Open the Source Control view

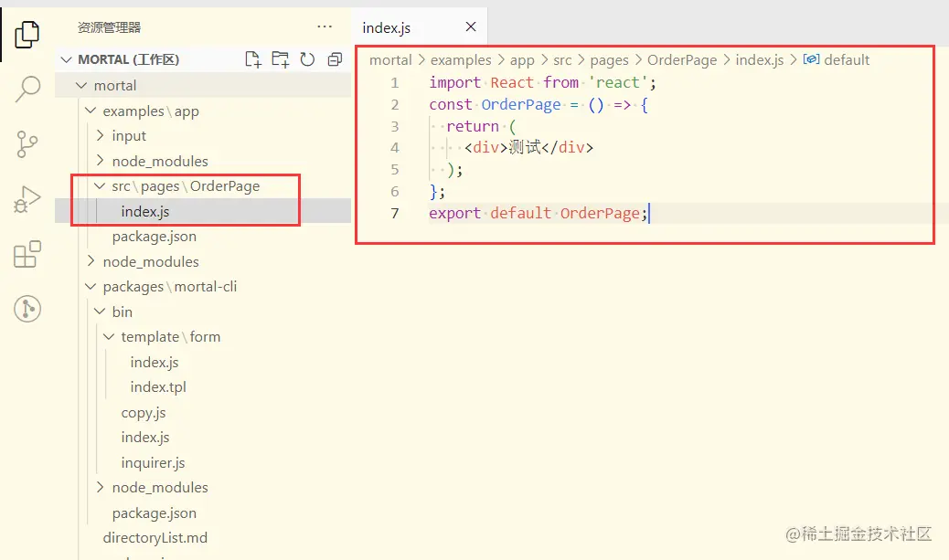(x=27, y=144)
